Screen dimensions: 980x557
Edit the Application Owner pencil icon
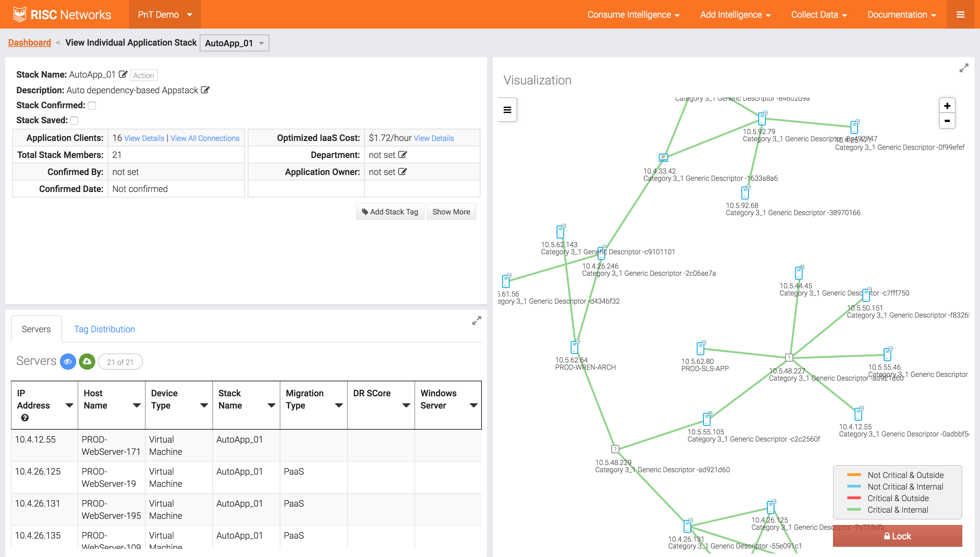(403, 172)
